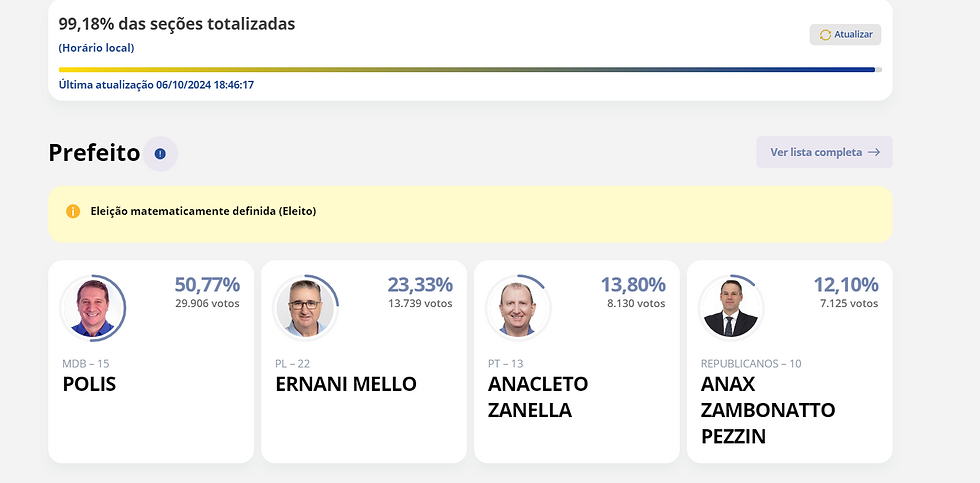Select Ernani Mello candidate photo
The image size is (980, 483).
(306, 308)
